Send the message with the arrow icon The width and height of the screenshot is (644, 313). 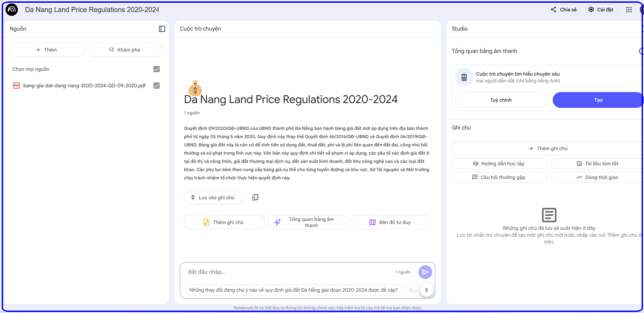[x=425, y=272]
